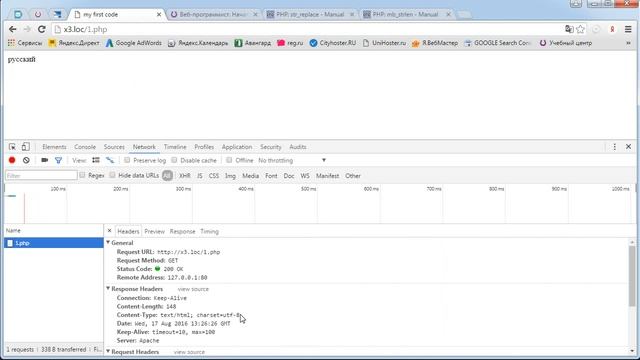Close the DevTools panel
Image resolution: width=640 pixels, height=360 pixels.
click(x=629, y=147)
